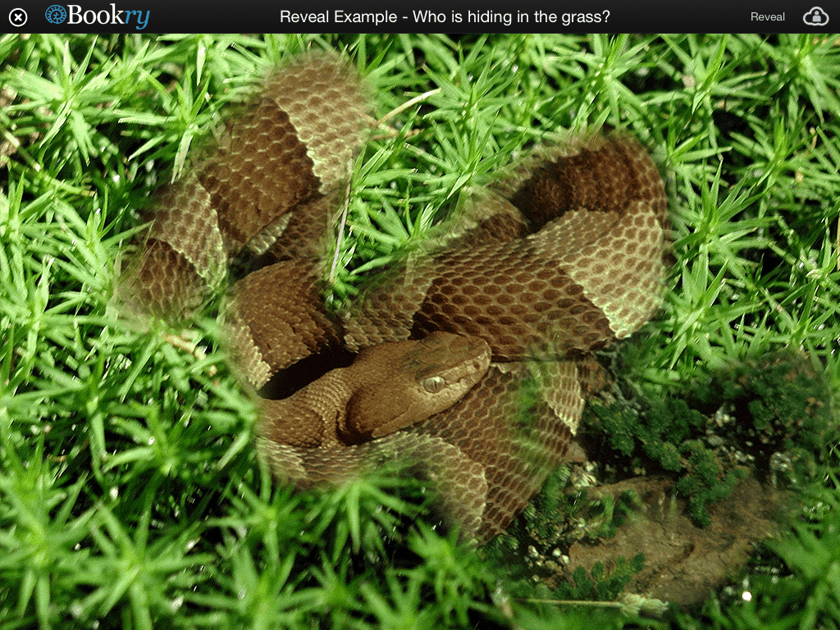Tap the Reveal button in the header
The height and width of the screenshot is (630, 840).
pos(767,16)
